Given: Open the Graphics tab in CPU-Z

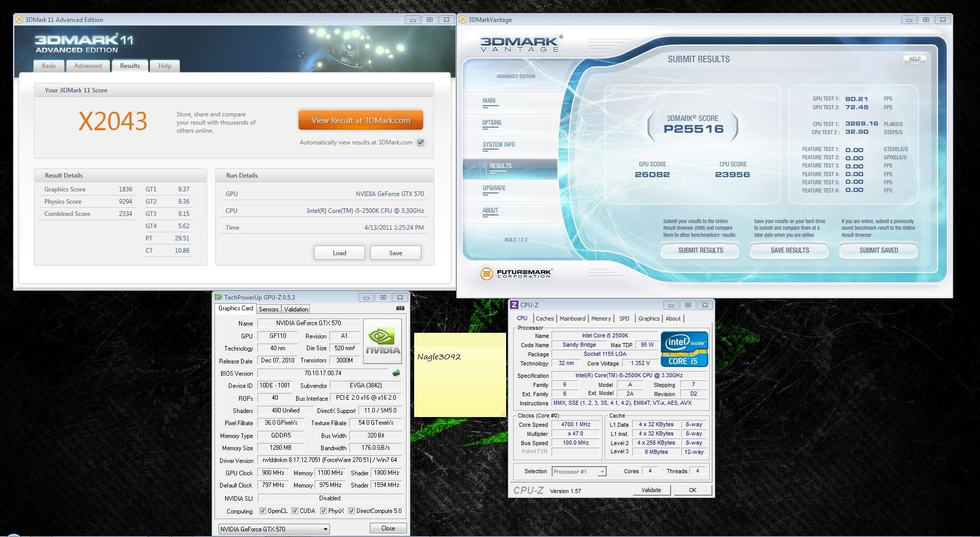Looking at the screenshot, I should [649, 319].
